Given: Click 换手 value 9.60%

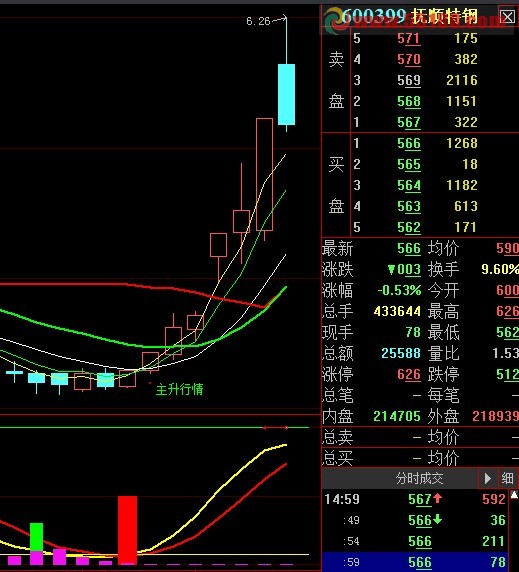Looking at the screenshot, I should coord(500,270).
